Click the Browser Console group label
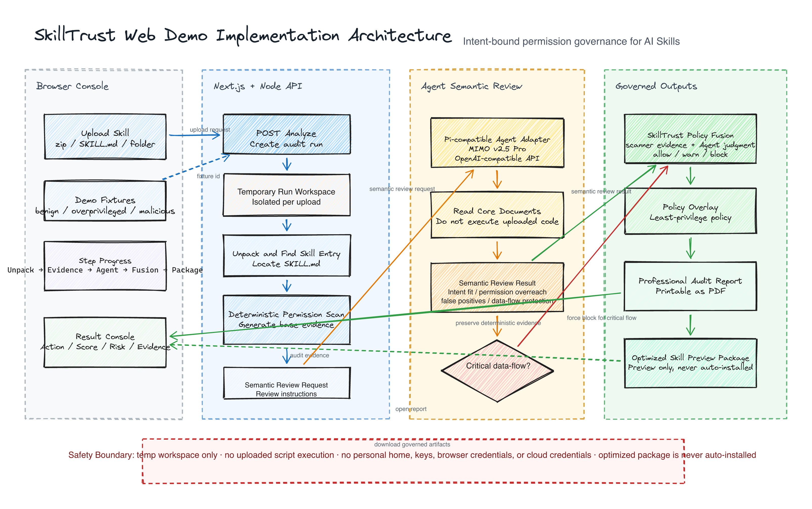Viewport: 812px width, 509px height. coord(72,86)
